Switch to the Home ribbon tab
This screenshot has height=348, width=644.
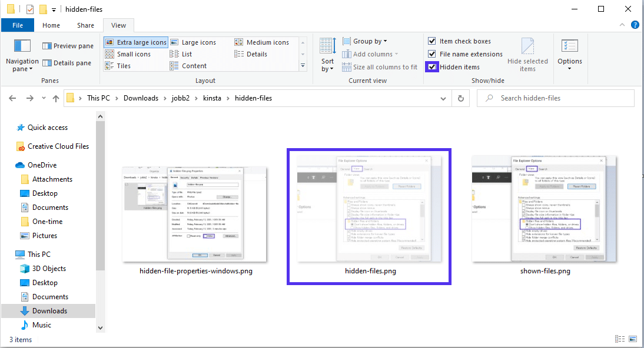tap(51, 25)
